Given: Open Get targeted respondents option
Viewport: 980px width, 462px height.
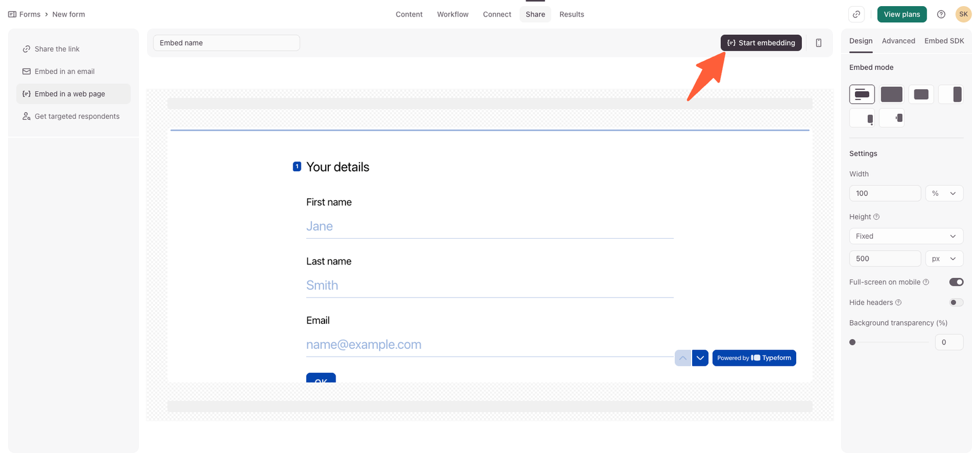Looking at the screenshot, I should 73,116.
